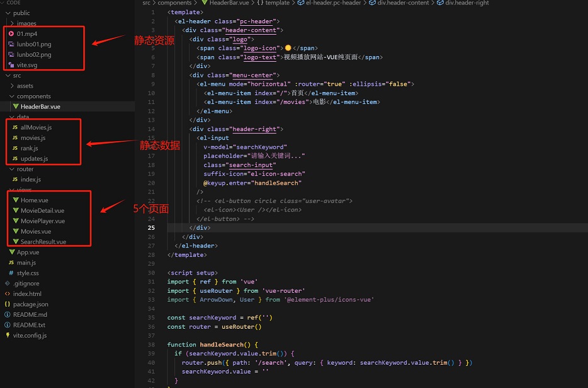
Task: Click the HTML icon next to index.html
Action: [7, 294]
